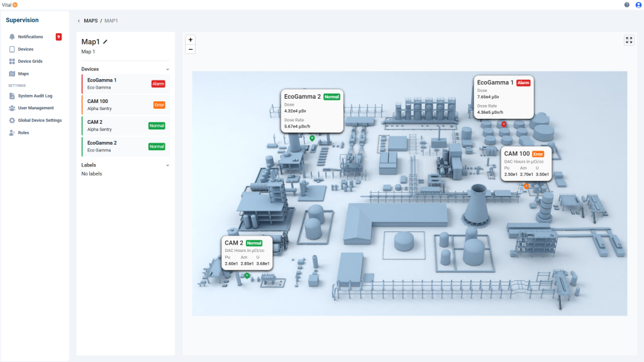Go back using the breadcrumb left arrow

click(x=79, y=21)
